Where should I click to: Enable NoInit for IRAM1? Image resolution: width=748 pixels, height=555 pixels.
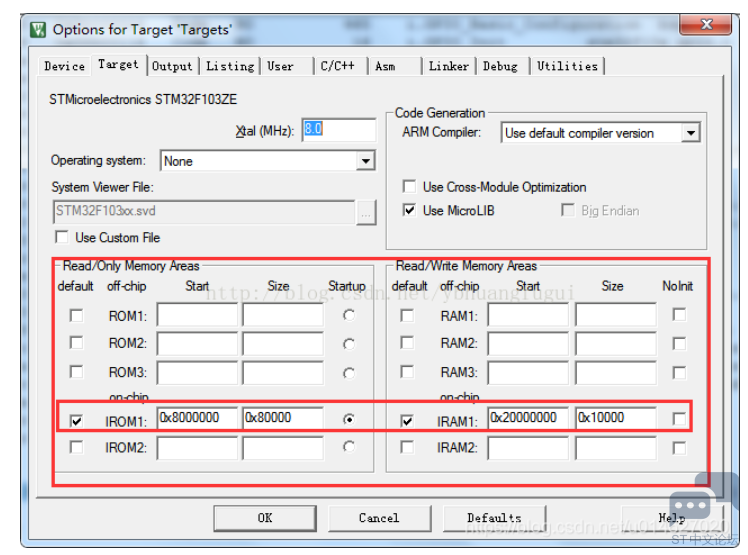pyautogui.click(x=679, y=419)
